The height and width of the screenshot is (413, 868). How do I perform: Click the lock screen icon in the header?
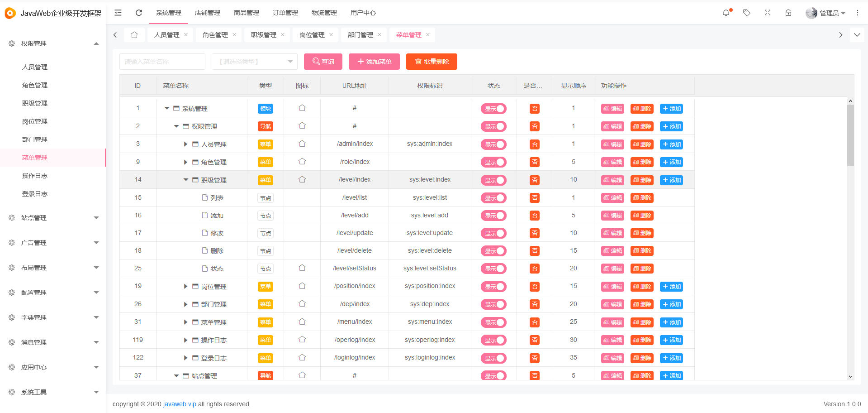(x=788, y=13)
